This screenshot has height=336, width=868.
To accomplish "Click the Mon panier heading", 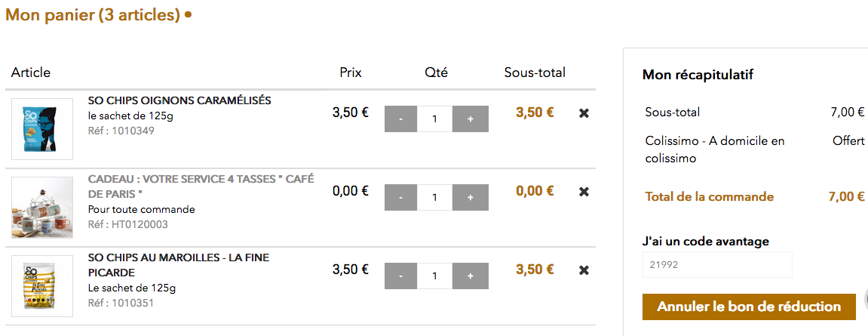I will coord(93,15).
